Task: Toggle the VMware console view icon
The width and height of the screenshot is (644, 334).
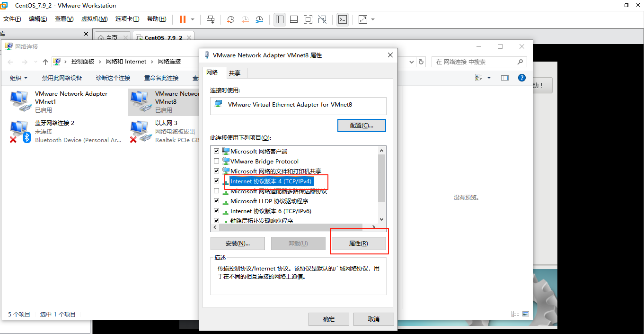Action: (x=343, y=19)
